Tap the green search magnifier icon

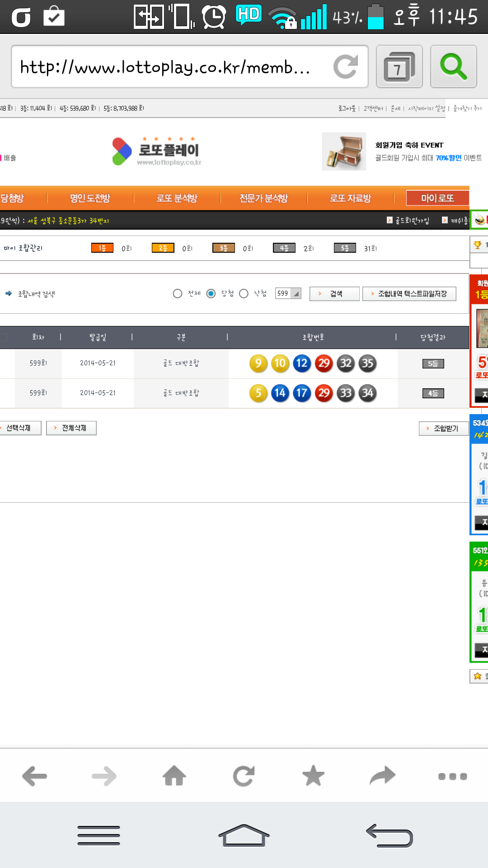453,67
